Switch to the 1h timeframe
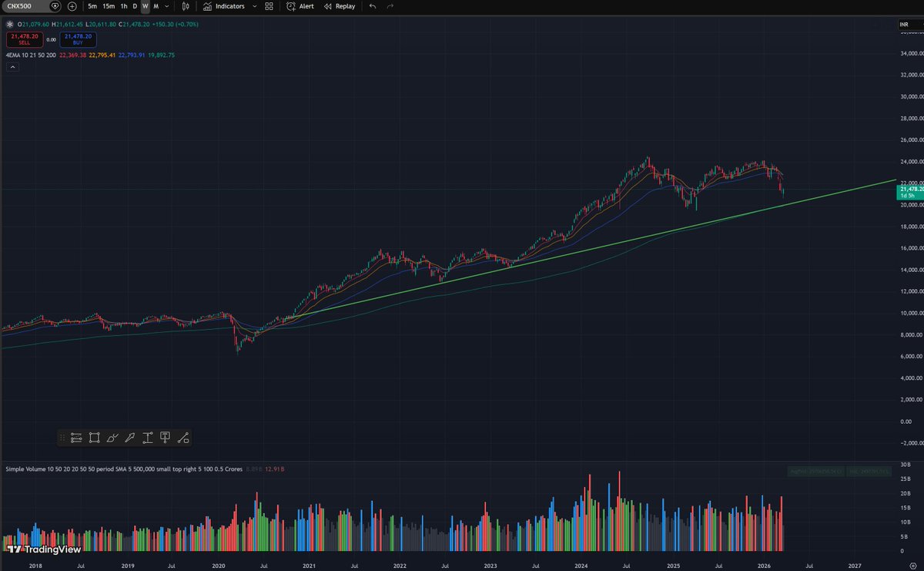This screenshot has width=924, height=571. [x=124, y=6]
